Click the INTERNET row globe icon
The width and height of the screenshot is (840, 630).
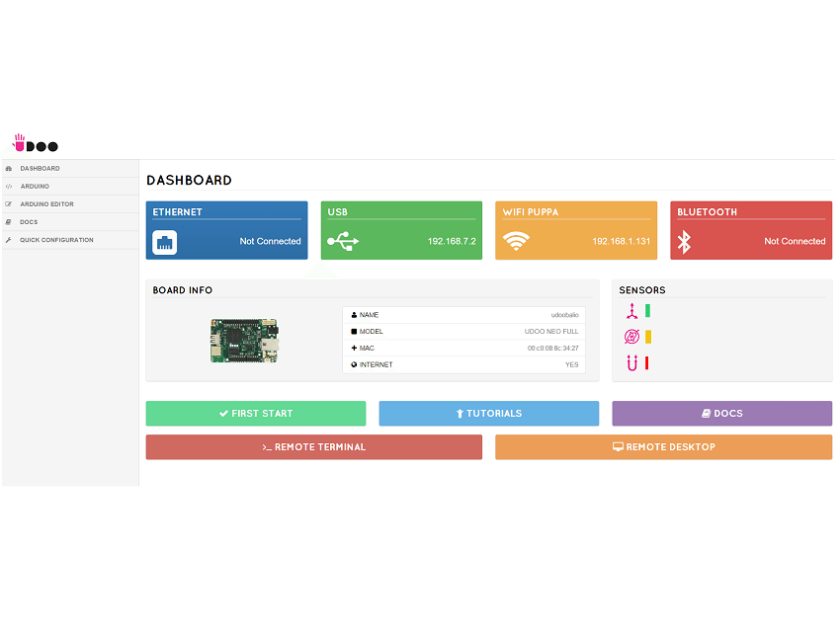pos(354,364)
